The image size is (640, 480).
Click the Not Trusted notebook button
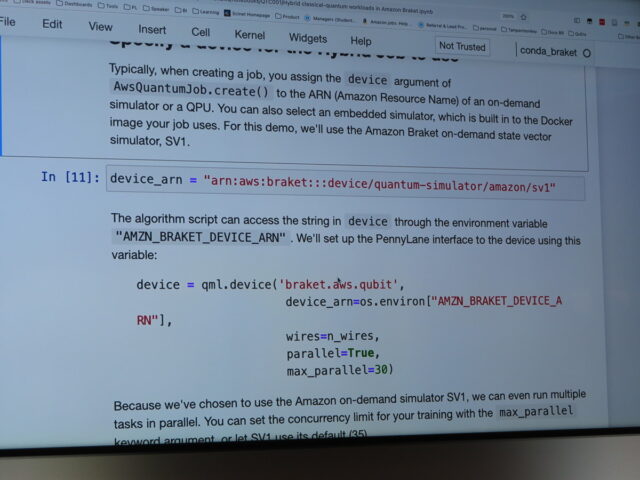click(x=462, y=46)
